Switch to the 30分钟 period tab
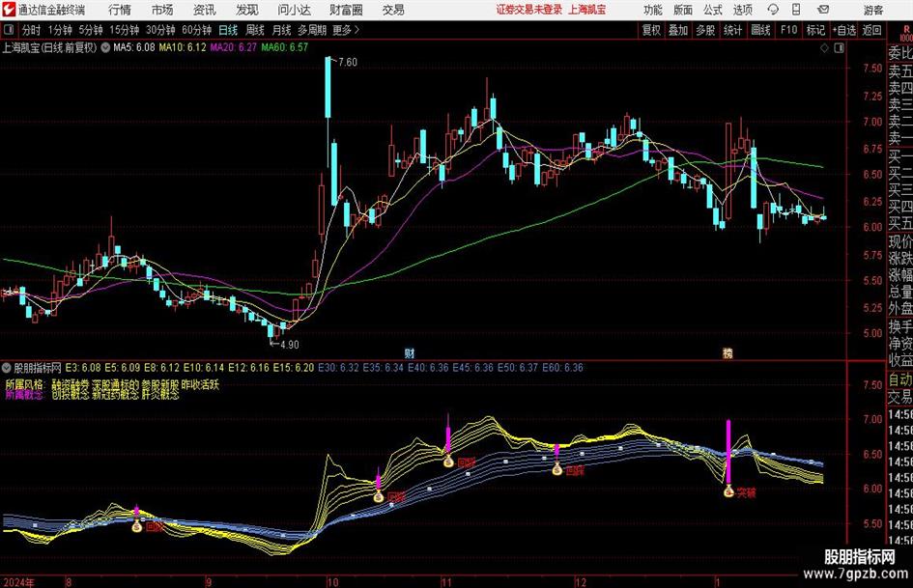Image resolution: width=913 pixels, height=588 pixels. [x=160, y=30]
